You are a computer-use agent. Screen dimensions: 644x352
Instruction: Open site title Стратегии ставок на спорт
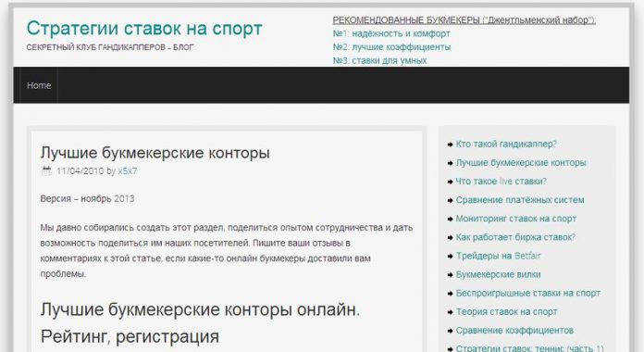[144, 29]
